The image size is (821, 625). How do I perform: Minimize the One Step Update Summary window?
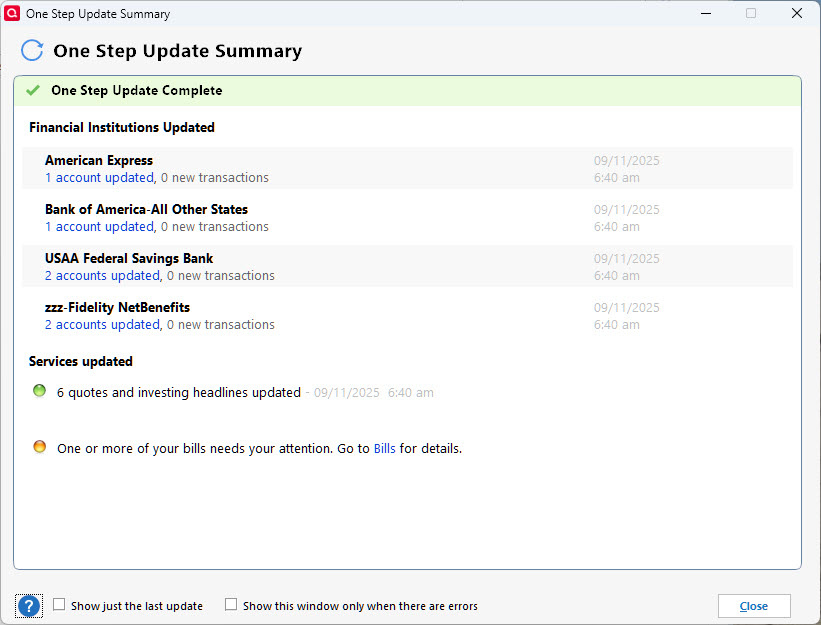[x=706, y=13]
